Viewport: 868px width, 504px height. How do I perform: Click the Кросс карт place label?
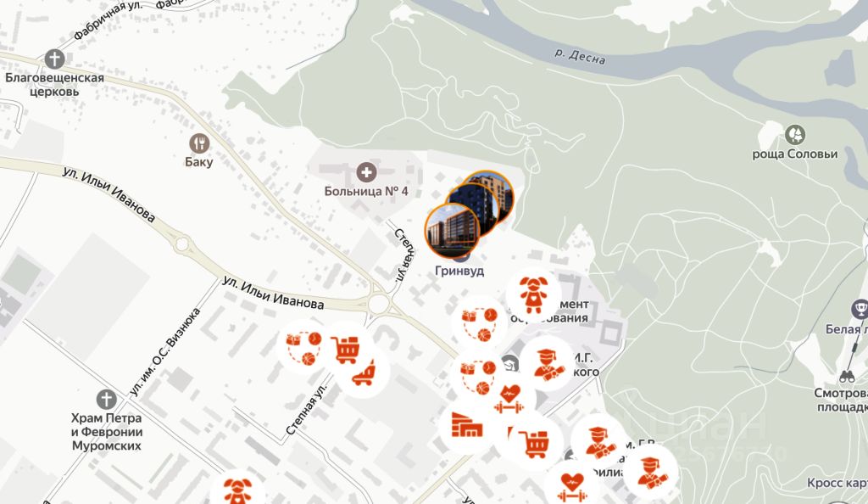click(837, 483)
